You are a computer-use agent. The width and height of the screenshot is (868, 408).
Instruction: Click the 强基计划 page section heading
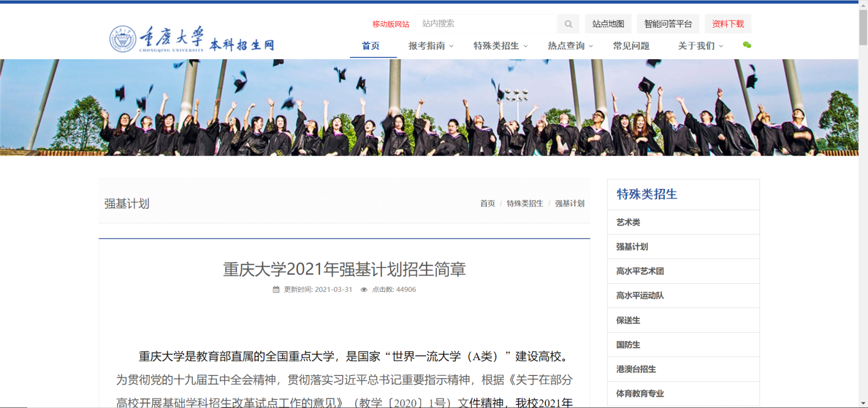(127, 203)
